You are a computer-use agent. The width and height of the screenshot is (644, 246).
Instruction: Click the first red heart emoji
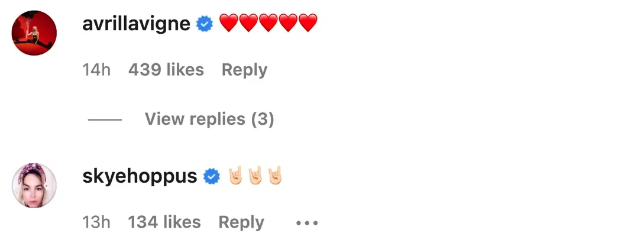coord(229,24)
